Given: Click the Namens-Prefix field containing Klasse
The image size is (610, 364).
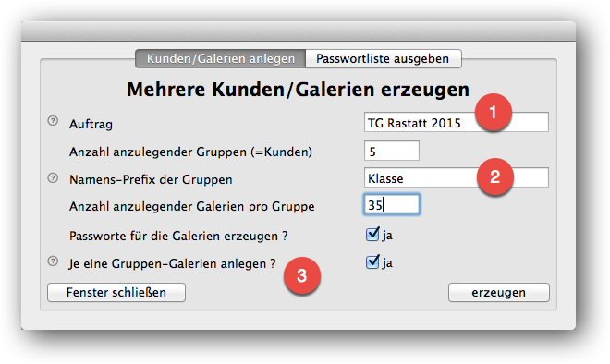Looking at the screenshot, I should click(457, 177).
